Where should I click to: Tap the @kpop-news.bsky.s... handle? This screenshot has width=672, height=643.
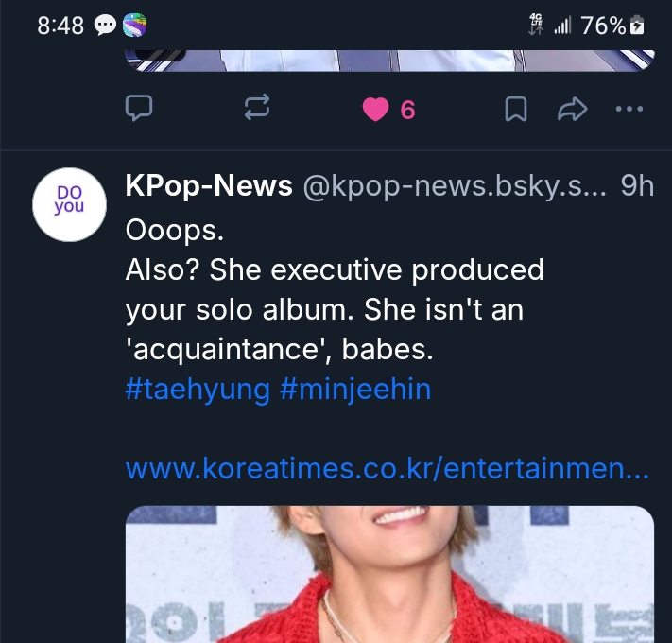coord(454,186)
